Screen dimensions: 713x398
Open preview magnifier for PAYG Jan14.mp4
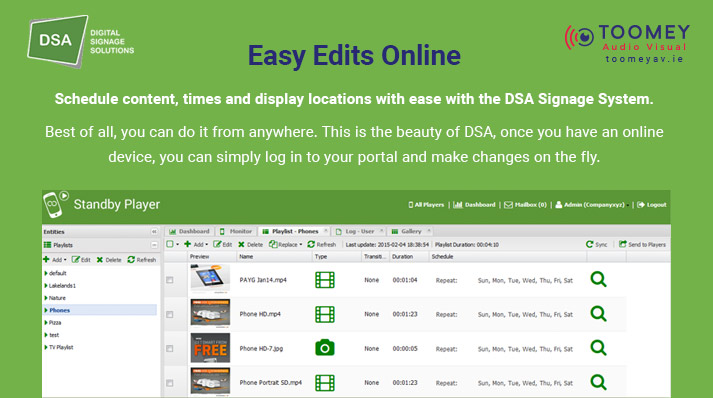(598, 279)
